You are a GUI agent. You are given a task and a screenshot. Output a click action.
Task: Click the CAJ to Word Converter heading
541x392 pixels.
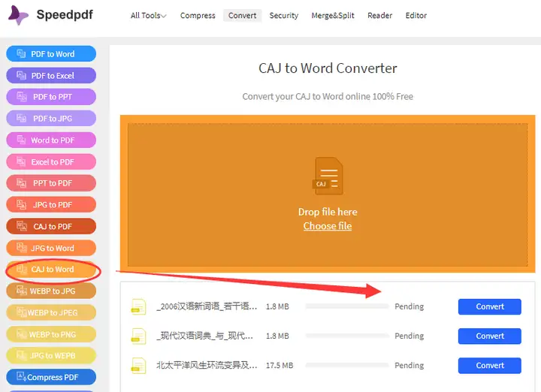pyautogui.click(x=328, y=68)
